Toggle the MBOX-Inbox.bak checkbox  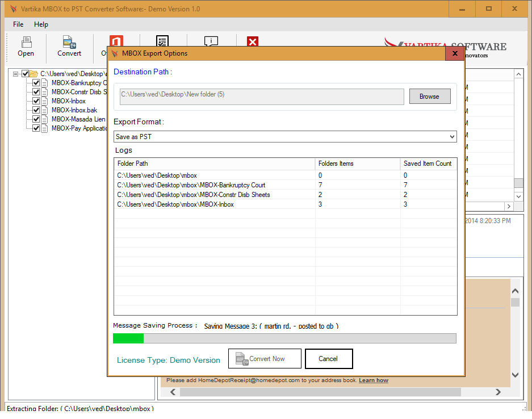point(36,110)
